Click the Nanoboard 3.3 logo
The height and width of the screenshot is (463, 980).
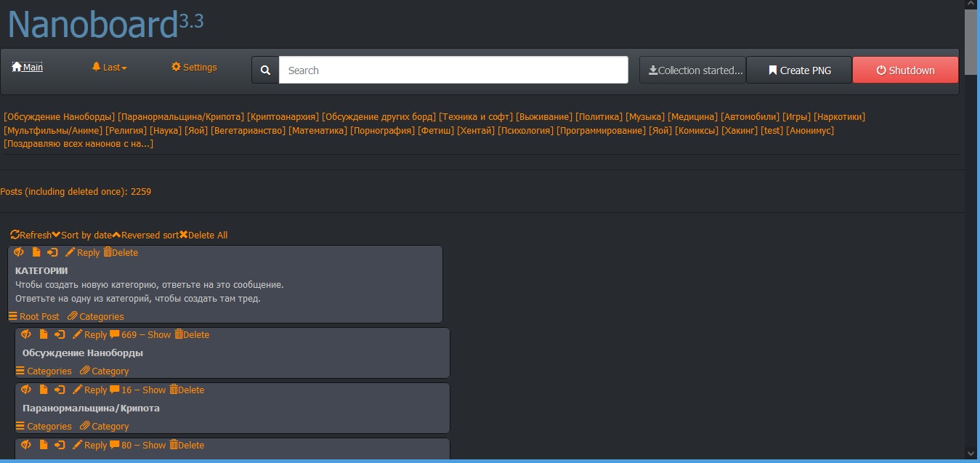(105, 24)
